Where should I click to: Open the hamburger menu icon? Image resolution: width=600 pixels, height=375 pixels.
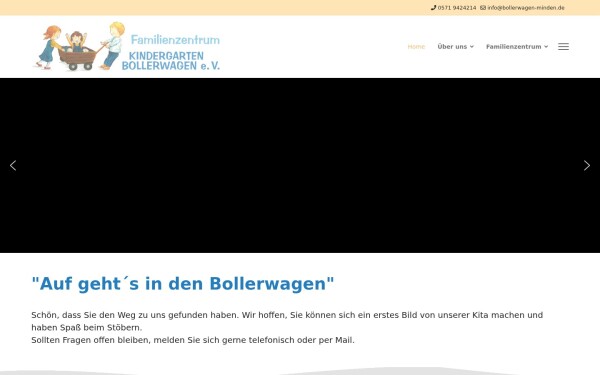(563, 47)
